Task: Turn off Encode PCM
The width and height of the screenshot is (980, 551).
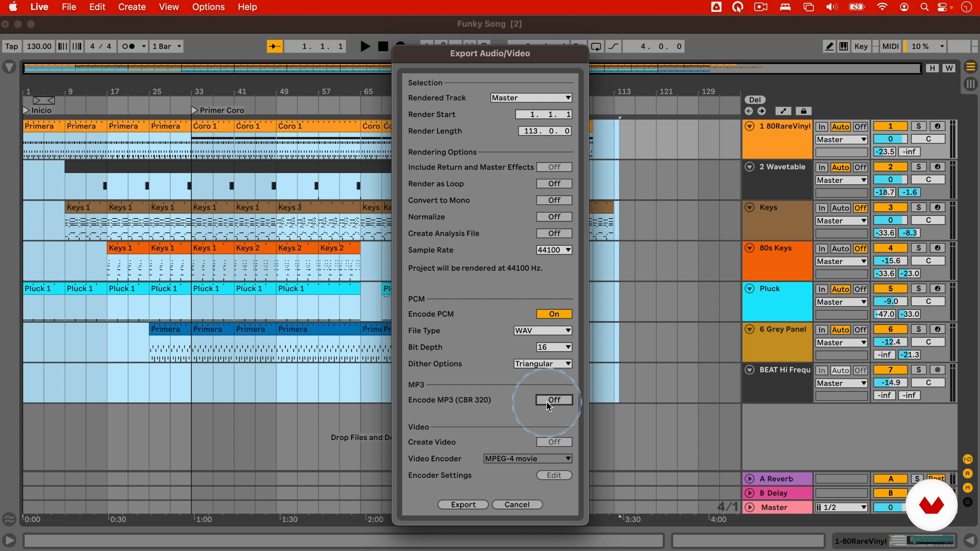Action: (x=554, y=314)
